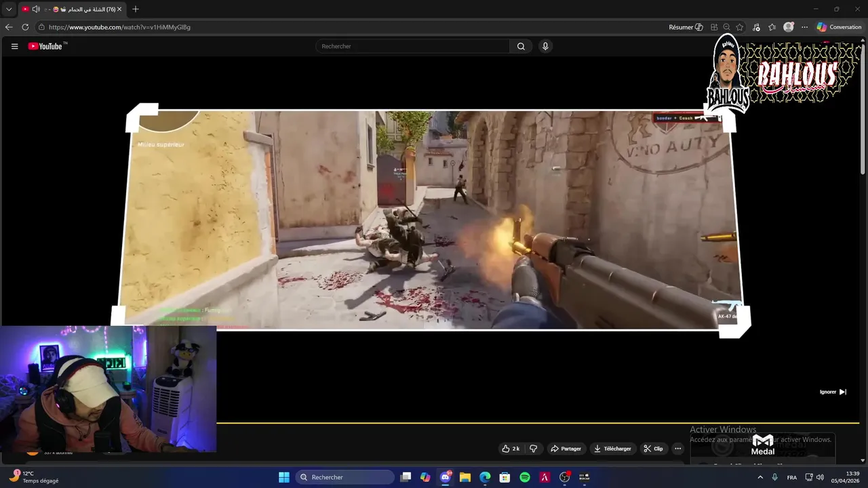Click the microphone tray icon

pyautogui.click(x=774, y=477)
